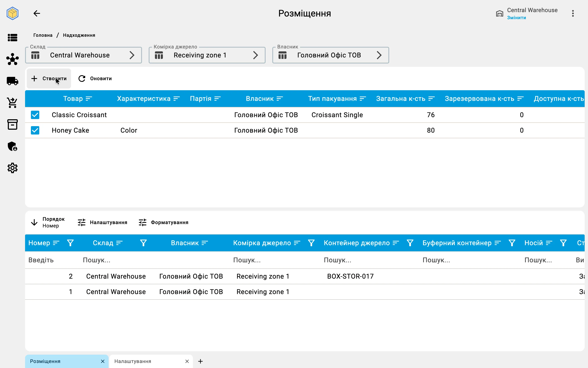Click the Оновити refresh button

pos(95,79)
